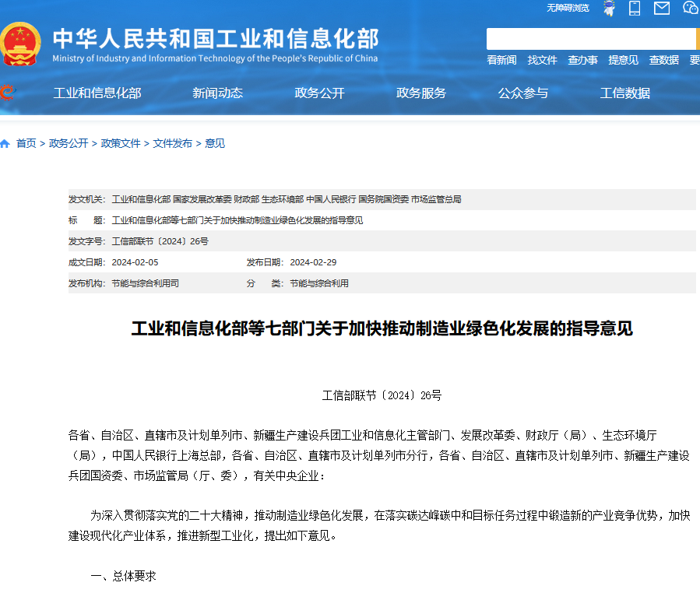Go to 政务服务 in the main navigation
This screenshot has width=700, height=607.
click(421, 93)
